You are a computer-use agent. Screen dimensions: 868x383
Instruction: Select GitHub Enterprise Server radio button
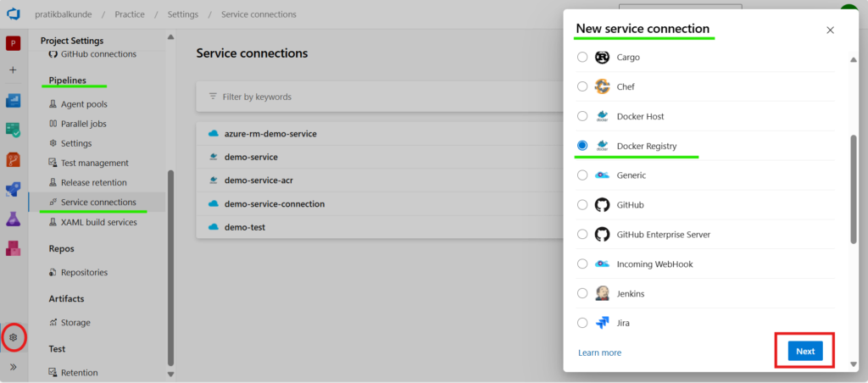pyautogui.click(x=582, y=234)
